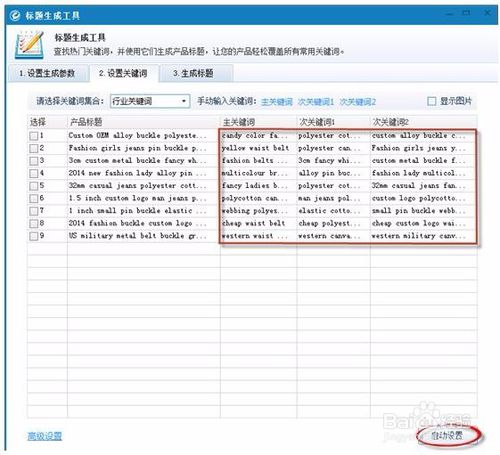Click keyword2 cell "custom alloy buckle c..."

pos(419,136)
